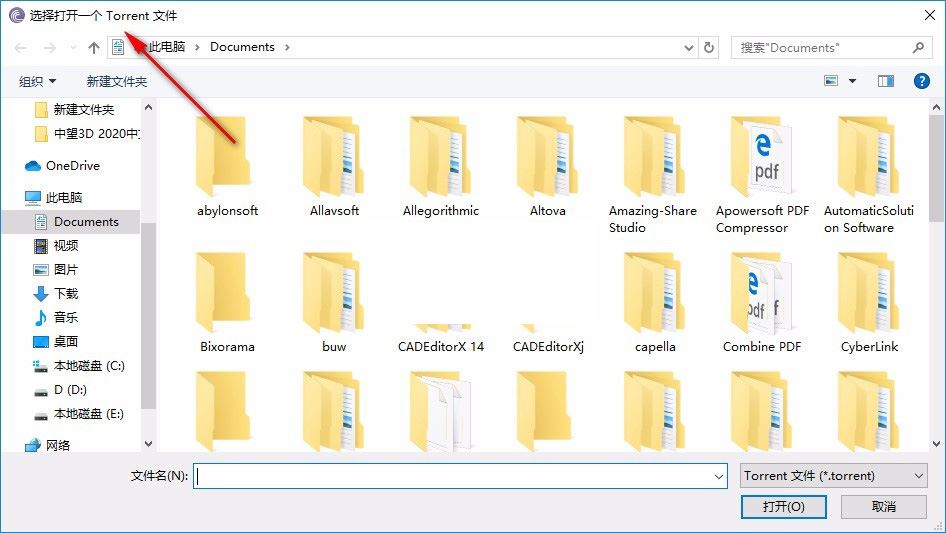
Task: Select 中望3D 2020 folder in sidebar
Action: [87, 133]
